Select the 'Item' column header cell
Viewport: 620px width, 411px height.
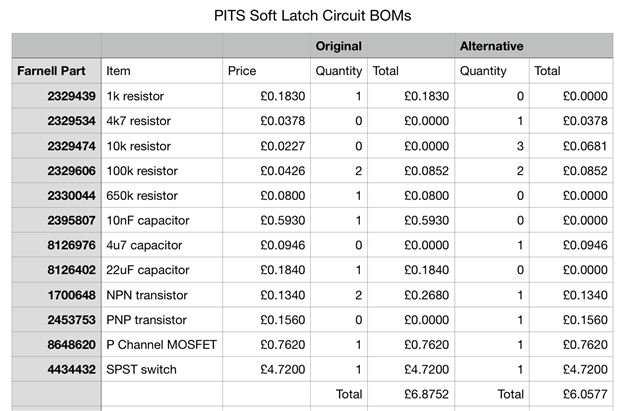161,71
